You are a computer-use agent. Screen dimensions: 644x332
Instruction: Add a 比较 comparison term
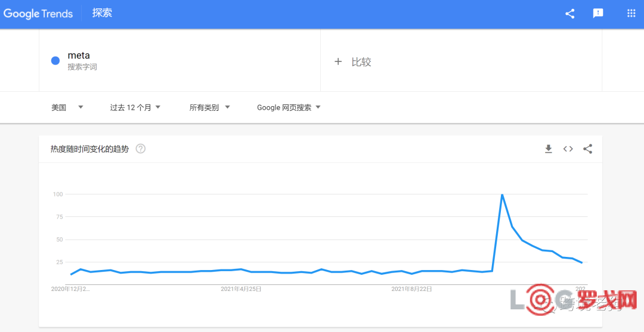click(361, 62)
